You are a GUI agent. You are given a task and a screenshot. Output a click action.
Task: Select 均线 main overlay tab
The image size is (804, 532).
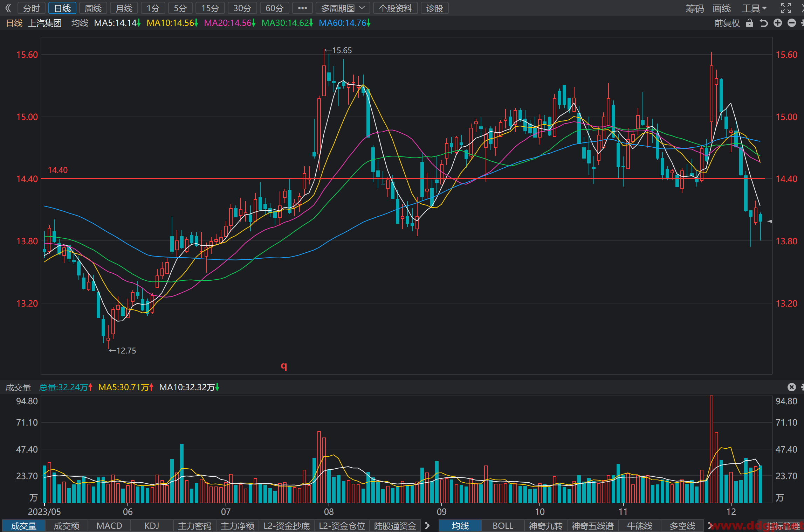tap(460, 526)
